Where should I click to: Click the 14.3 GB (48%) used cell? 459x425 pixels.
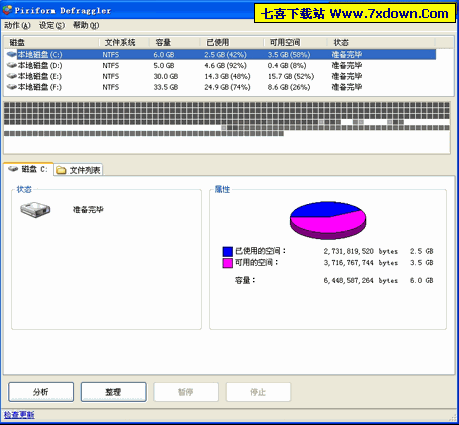[227, 76]
